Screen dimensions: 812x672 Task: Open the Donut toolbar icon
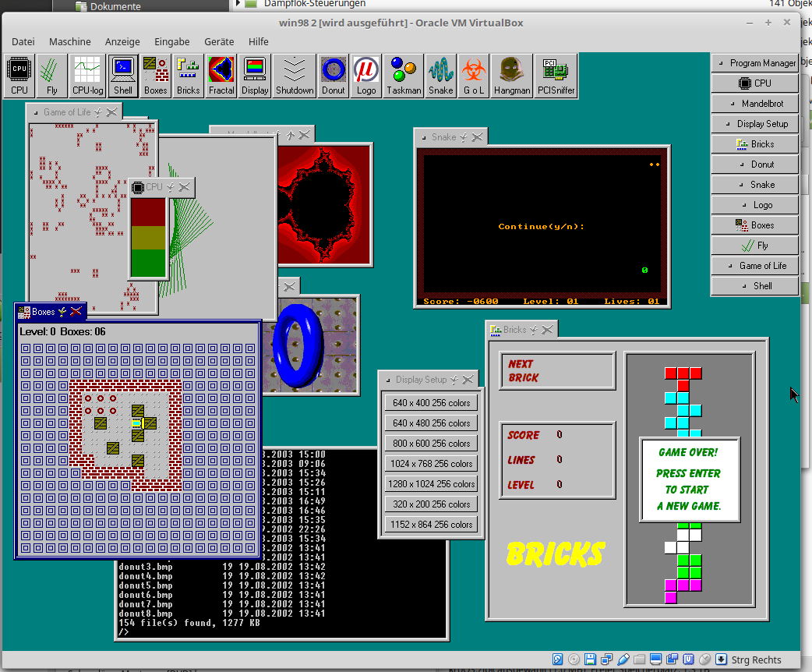[334, 76]
